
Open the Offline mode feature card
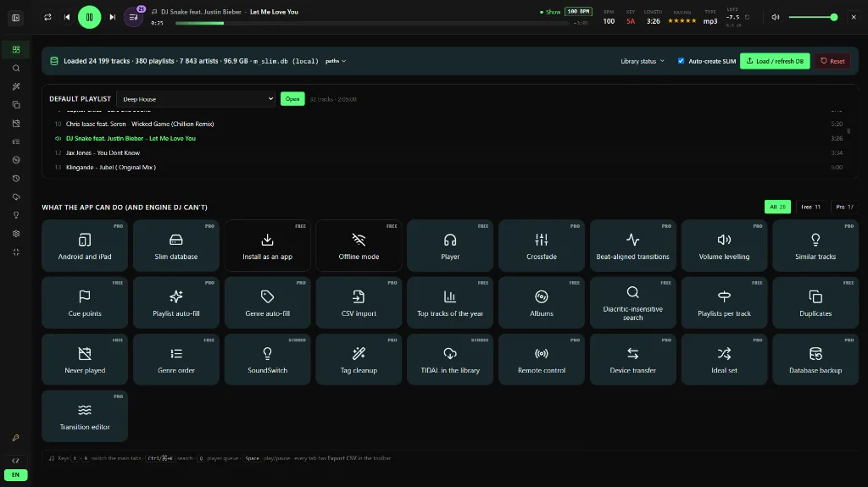pos(359,246)
